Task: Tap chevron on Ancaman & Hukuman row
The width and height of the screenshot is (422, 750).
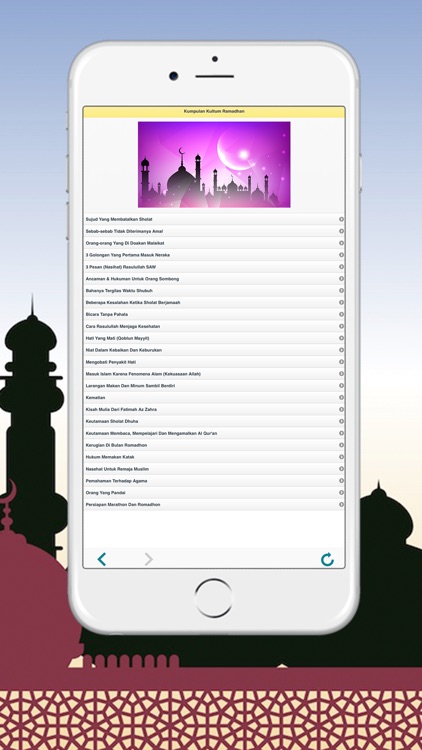Action: click(x=341, y=279)
